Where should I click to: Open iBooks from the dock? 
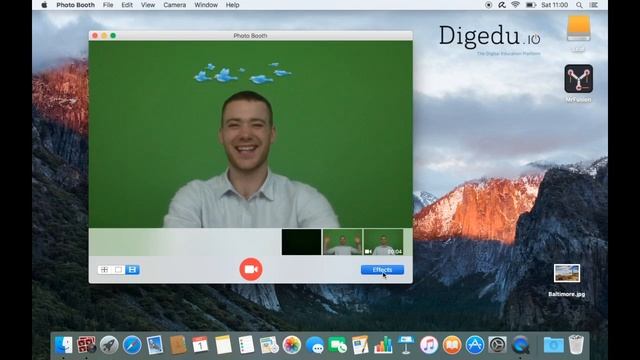(451, 345)
